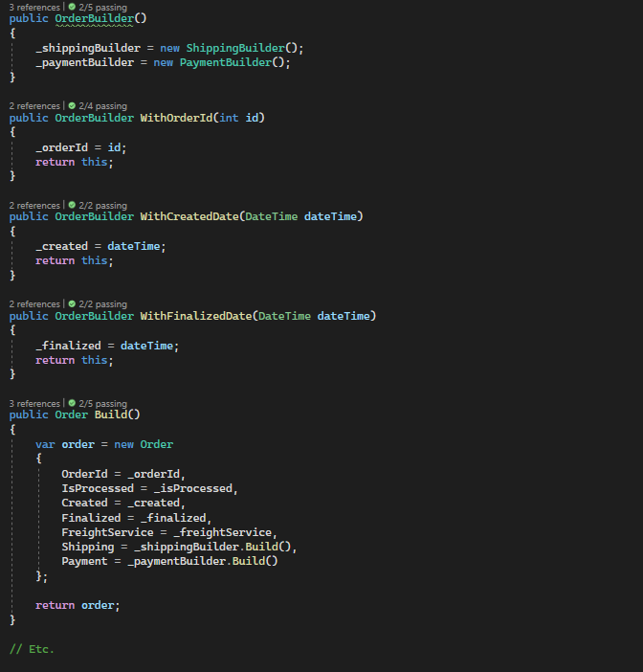
Task: Click '_paymentBuilder.Build()' call
Action: point(203,561)
